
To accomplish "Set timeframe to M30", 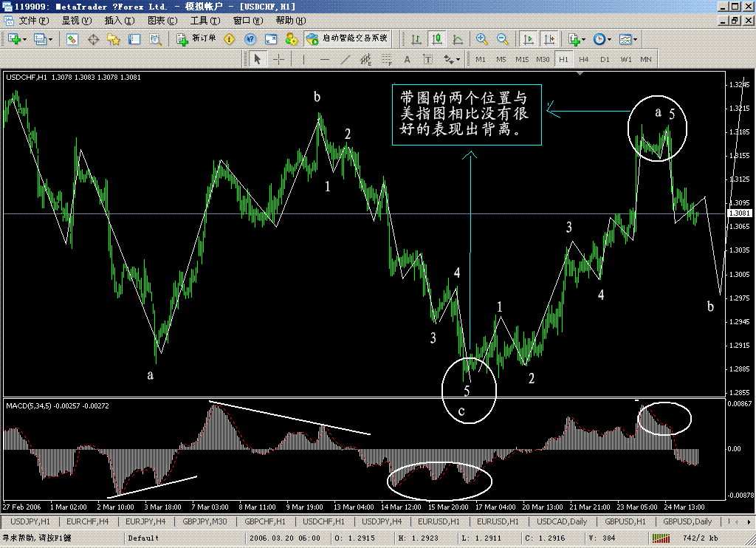I will pos(543,59).
